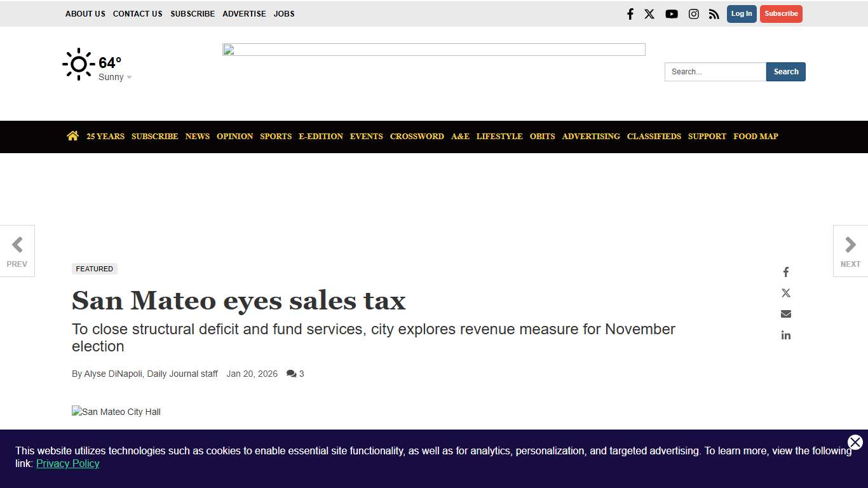Click the sunny weather icon
868x488 pixels.
78,64
